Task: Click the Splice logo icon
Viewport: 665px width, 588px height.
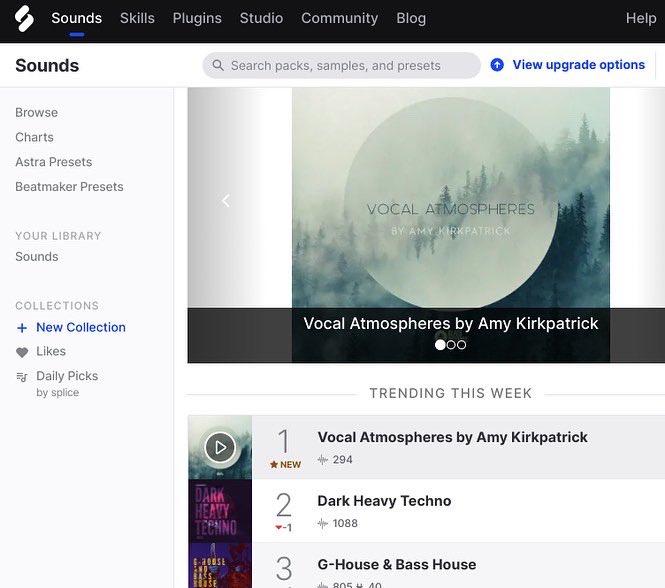Action: (24, 18)
